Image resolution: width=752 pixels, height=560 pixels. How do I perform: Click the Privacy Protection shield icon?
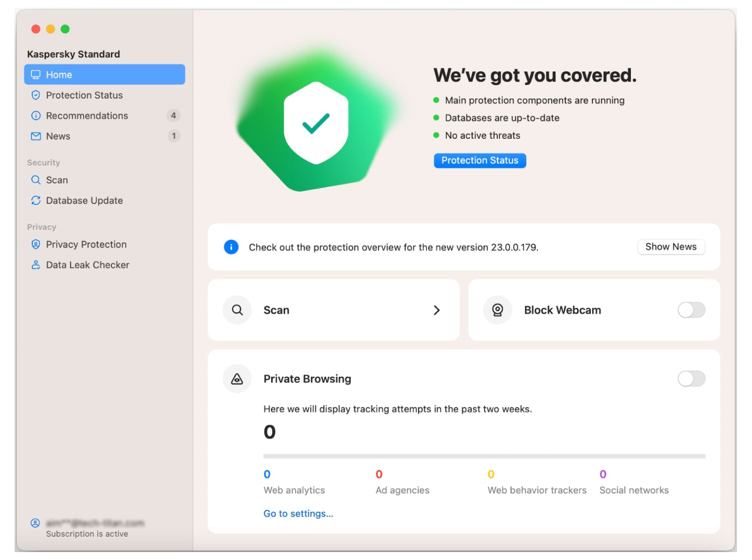(x=36, y=244)
